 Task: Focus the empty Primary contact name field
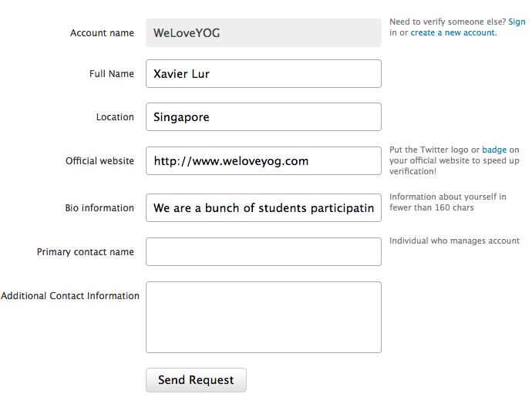[263, 252]
